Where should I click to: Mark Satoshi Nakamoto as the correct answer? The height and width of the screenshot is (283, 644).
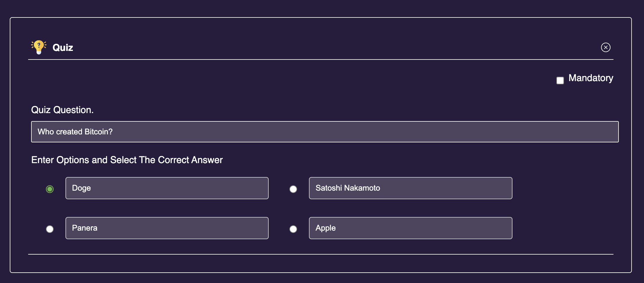(293, 189)
